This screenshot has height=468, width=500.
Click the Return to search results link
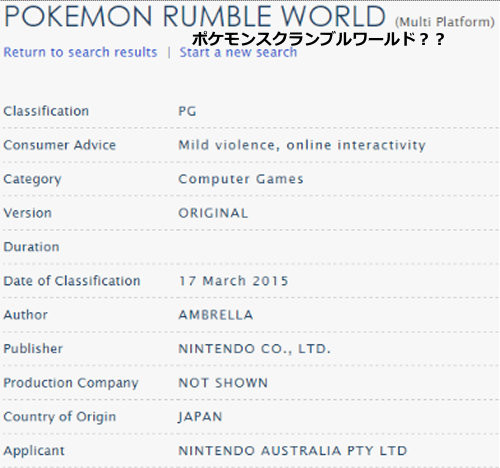click(x=80, y=52)
